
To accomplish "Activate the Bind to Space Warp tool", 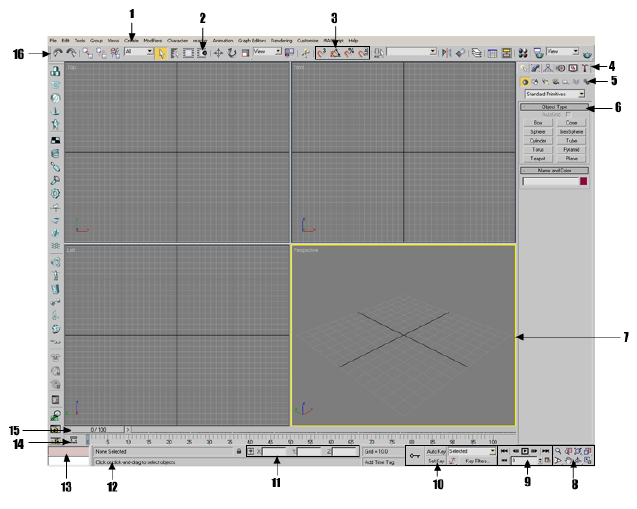I will pos(115,53).
